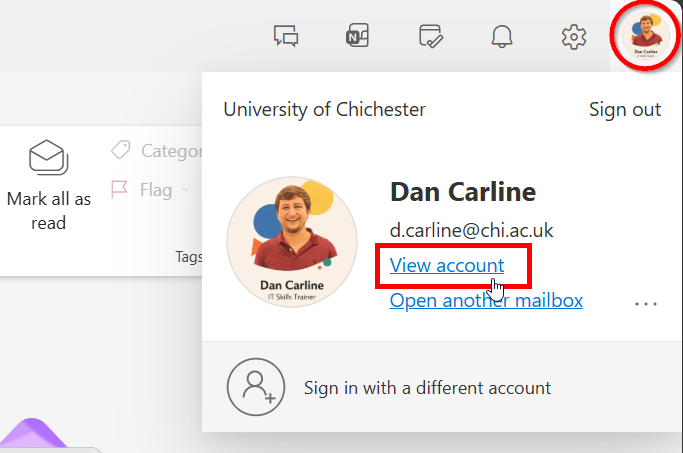Open the three-dot more options menu
683x453 pixels.
tap(646, 302)
